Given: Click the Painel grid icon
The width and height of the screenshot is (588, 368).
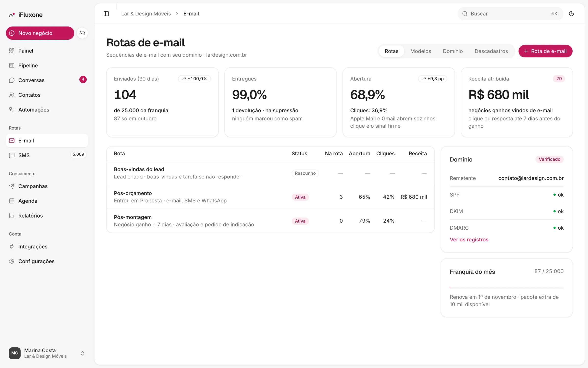Looking at the screenshot, I should pos(12,51).
